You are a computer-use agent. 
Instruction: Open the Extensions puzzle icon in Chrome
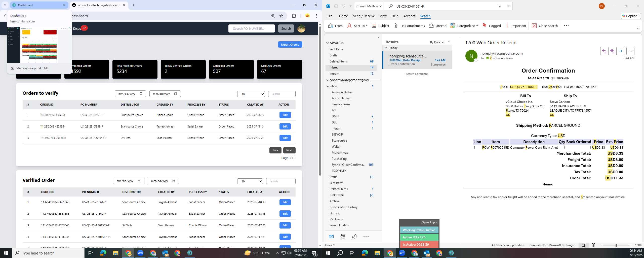(294, 16)
